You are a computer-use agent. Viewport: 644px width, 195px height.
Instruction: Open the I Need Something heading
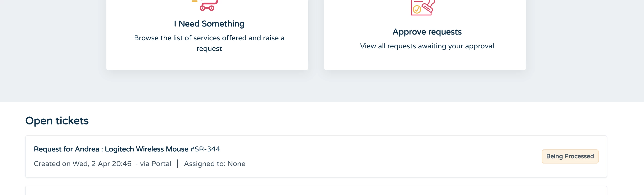point(209,24)
